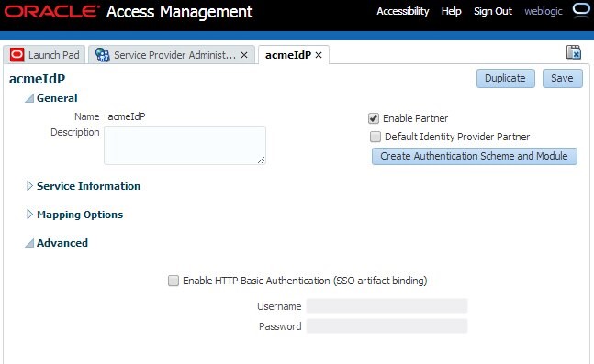The width and height of the screenshot is (594, 364).
Task: Click the Password field
Action: pyautogui.click(x=387, y=326)
